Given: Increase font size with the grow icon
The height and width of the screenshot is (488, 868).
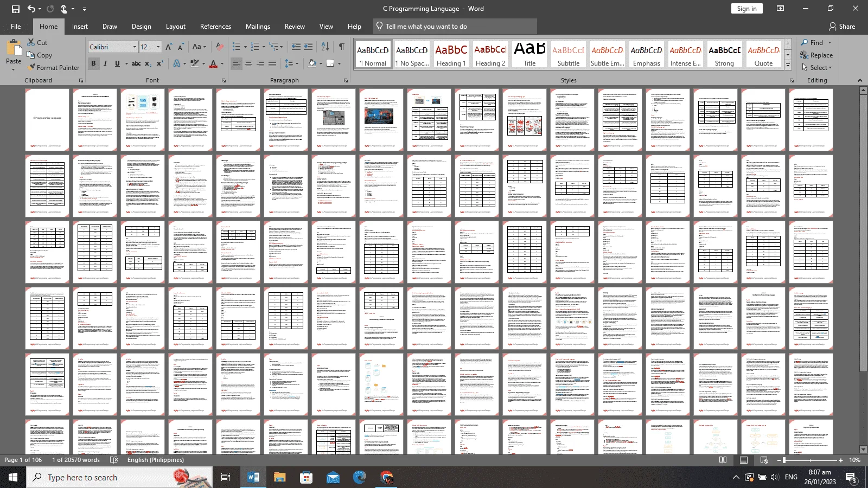Looking at the screenshot, I should [169, 47].
